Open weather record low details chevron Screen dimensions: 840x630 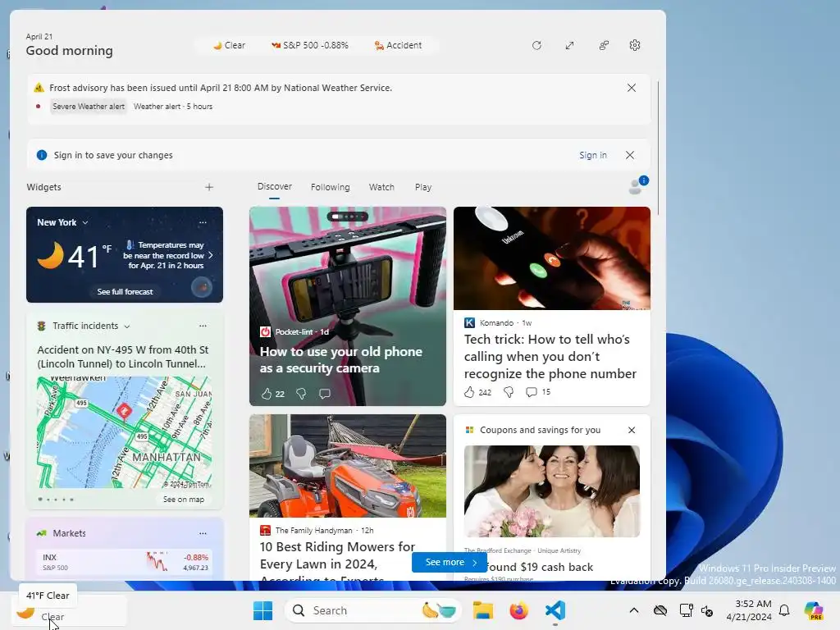pos(211,256)
